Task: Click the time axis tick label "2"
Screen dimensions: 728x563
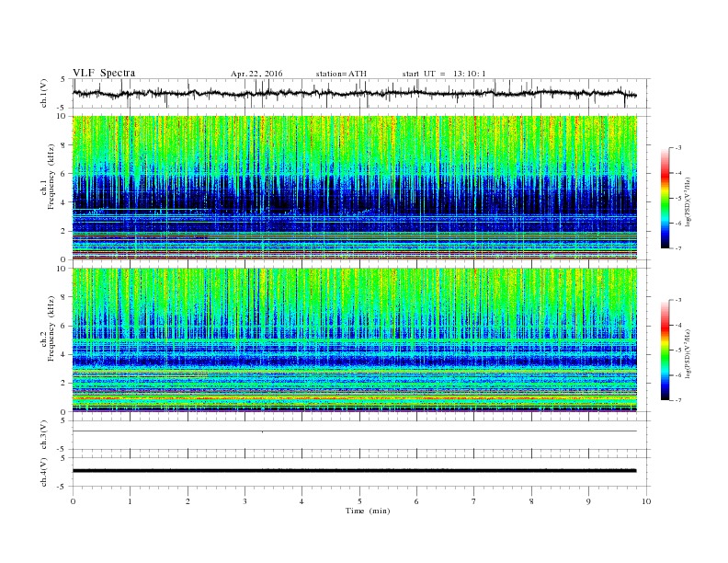Action: (188, 501)
